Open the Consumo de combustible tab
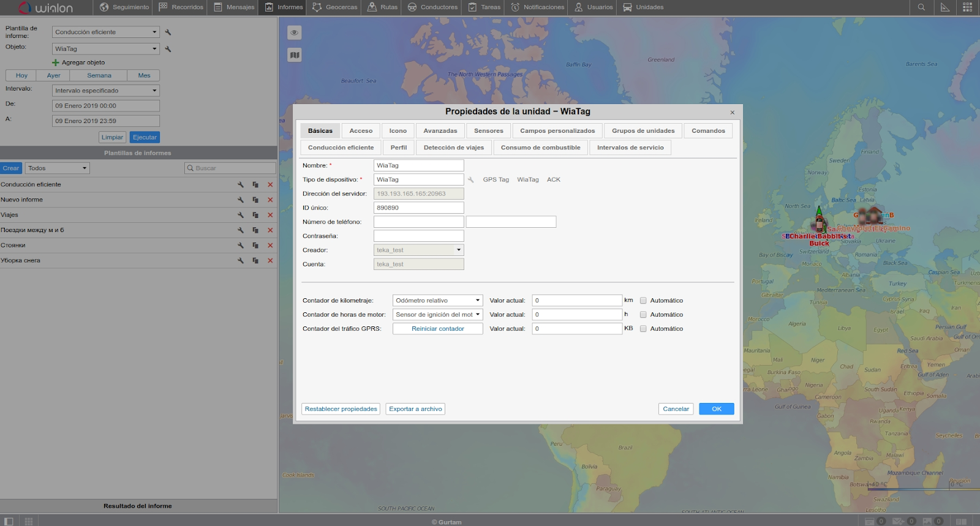The height and width of the screenshot is (526, 980). pos(540,148)
